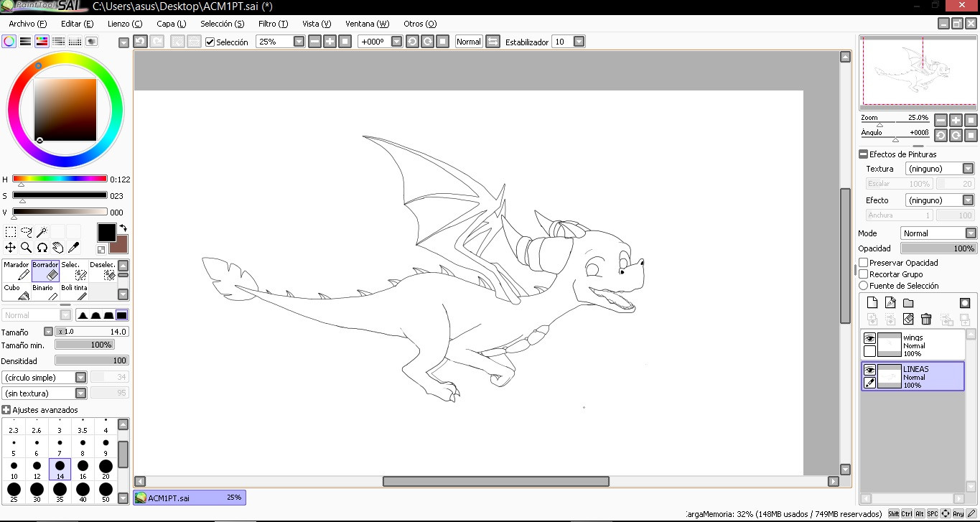Screen dimensions: 980x522
Task: Collapse Efectos de Pinturas section
Action: click(863, 154)
